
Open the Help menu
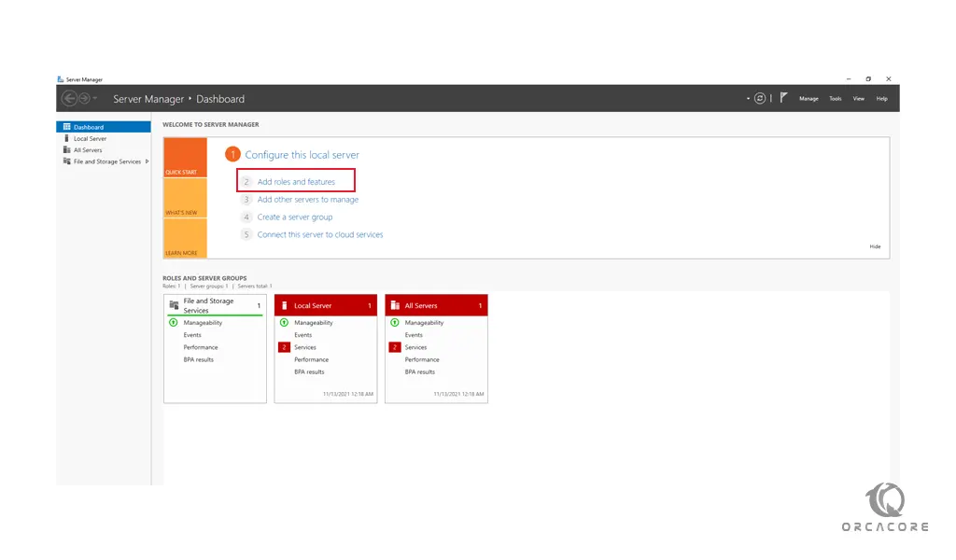tap(881, 98)
